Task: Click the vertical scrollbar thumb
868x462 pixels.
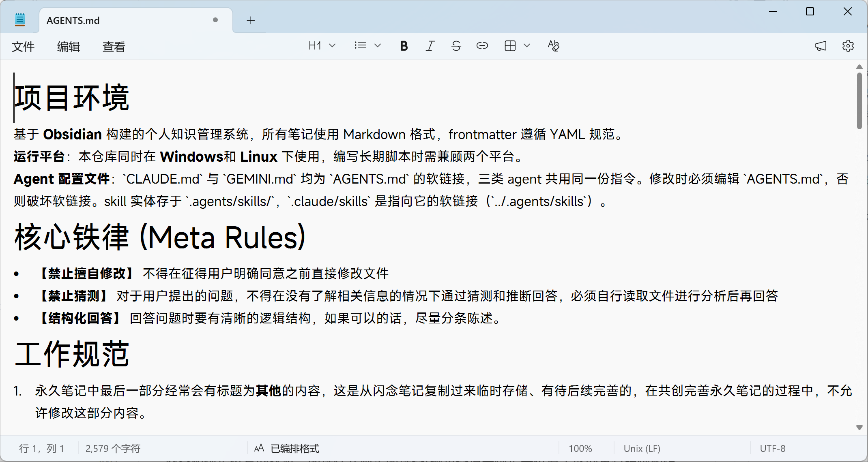Action: [859, 101]
